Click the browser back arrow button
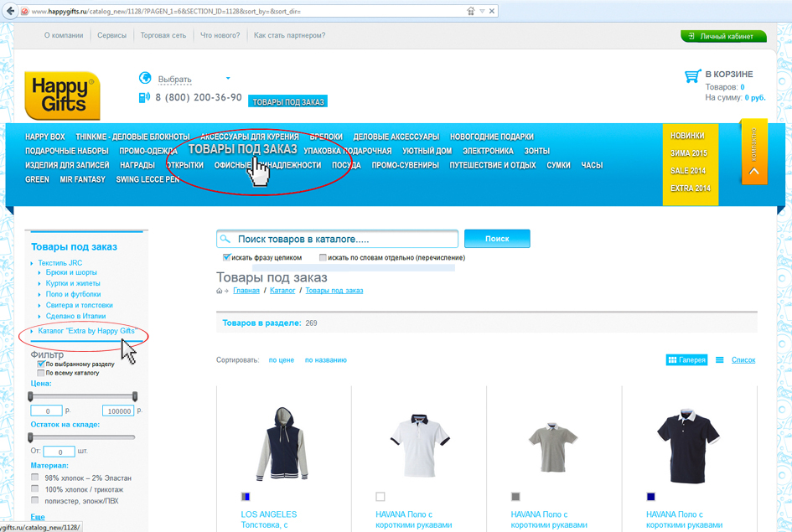The width and height of the screenshot is (792, 532). click(x=9, y=11)
